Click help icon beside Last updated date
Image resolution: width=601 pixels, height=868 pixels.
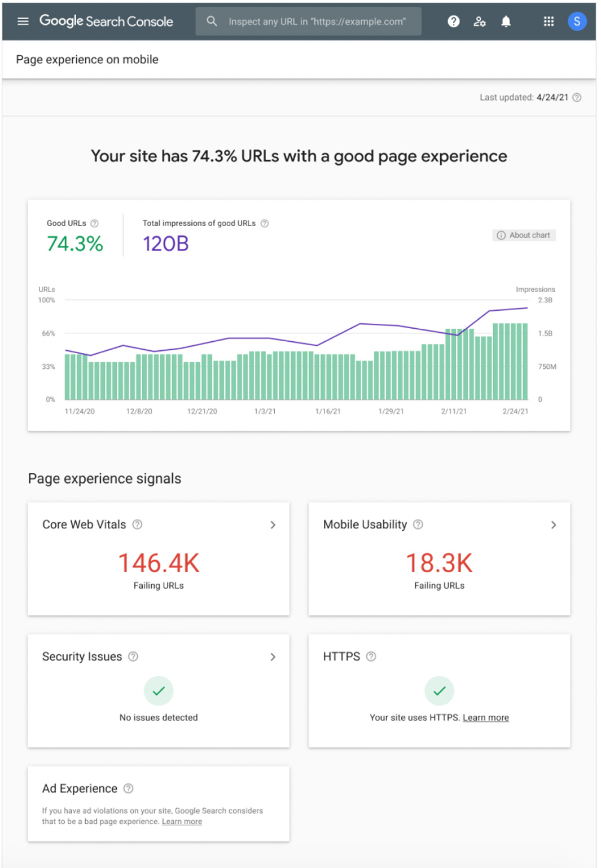coord(577,97)
